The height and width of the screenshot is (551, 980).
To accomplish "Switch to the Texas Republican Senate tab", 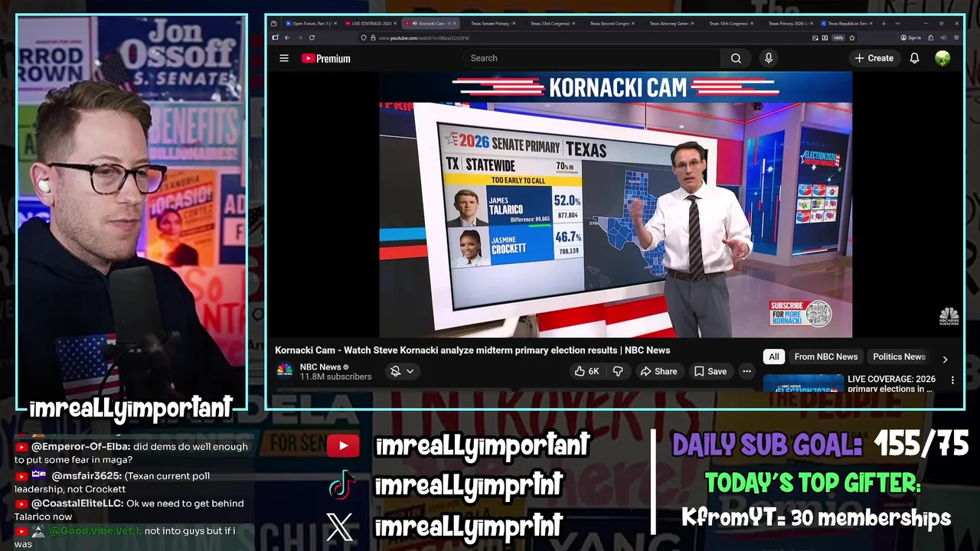I will [847, 24].
